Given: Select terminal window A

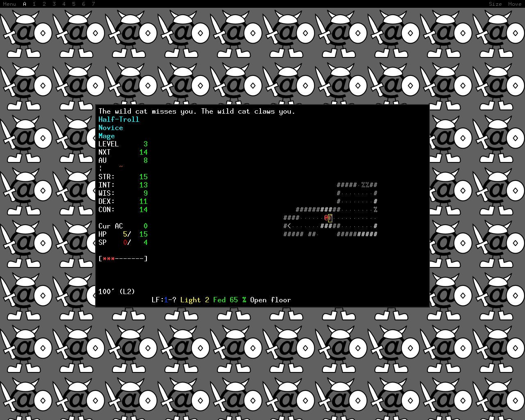Looking at the screenshot, I should (25, 4).
